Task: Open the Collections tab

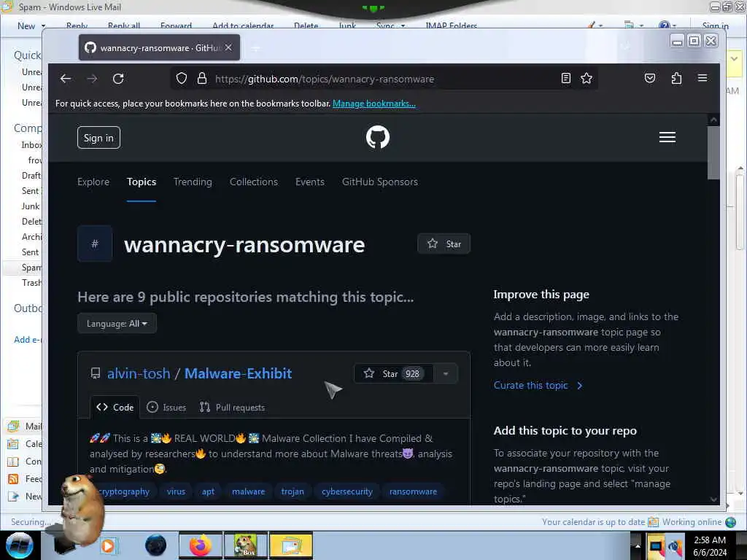Action: pyautogui.click(x=253, y=182)
